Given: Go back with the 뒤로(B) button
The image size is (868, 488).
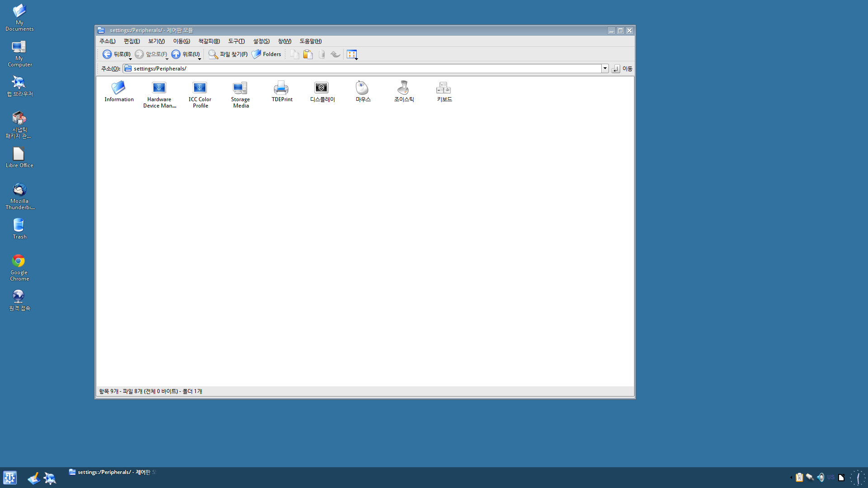Looking at the screenshot, I should click(x=116, y=54).
